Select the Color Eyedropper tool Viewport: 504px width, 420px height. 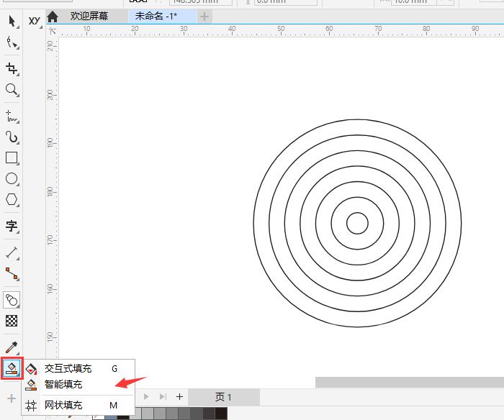12,347
